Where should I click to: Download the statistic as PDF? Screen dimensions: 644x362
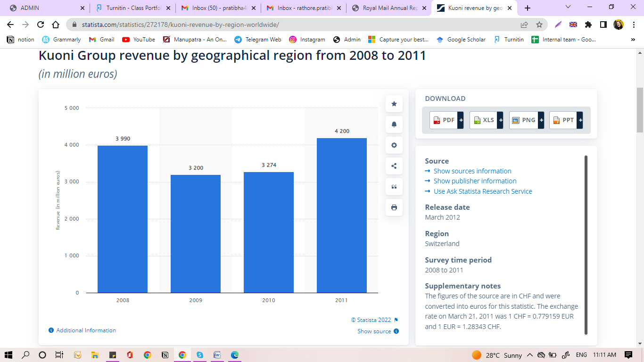(x=444, y=120)
